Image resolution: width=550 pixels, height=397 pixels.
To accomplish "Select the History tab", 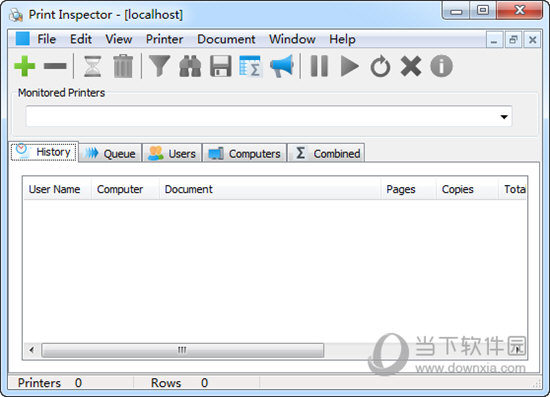I will click(44, 152).
